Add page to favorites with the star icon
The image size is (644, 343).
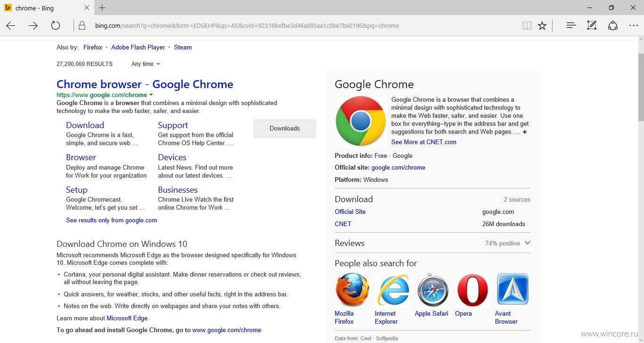coord(542,26)
